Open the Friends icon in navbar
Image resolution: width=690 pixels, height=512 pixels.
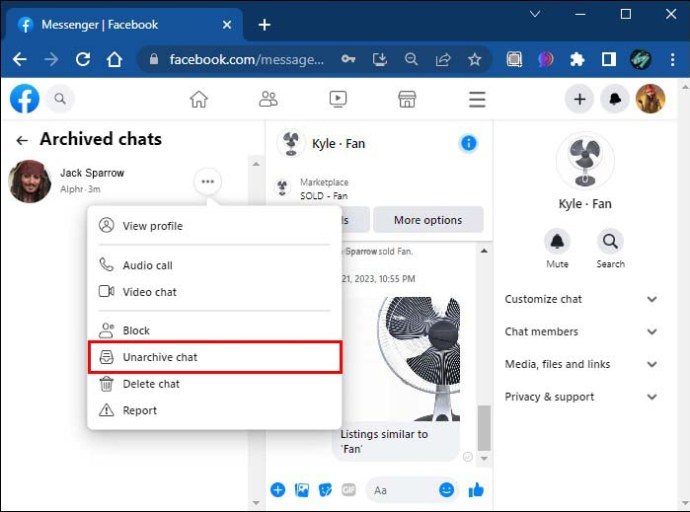click(x=268, y=99)
